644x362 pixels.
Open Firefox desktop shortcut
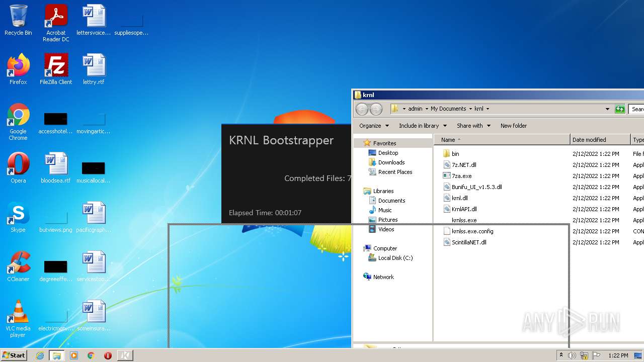pos(18,69)
